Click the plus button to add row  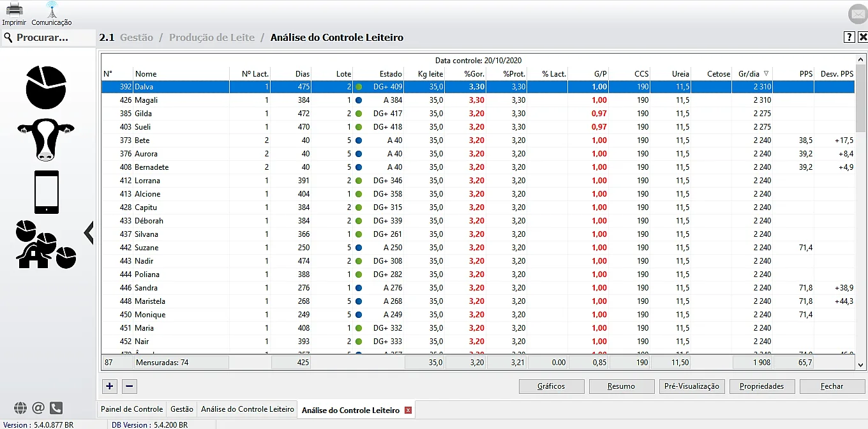coord(110,386)
